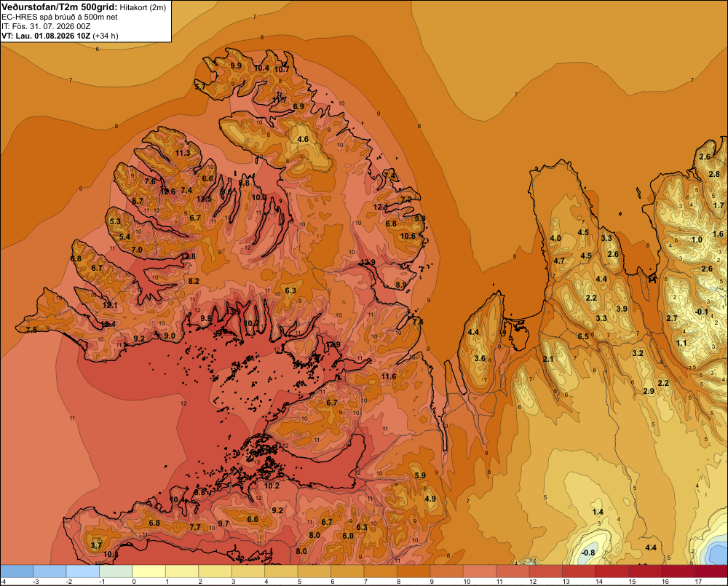728x586 pixels.
Task: Click the 6.0 temperature value
Action: [348, 535]
